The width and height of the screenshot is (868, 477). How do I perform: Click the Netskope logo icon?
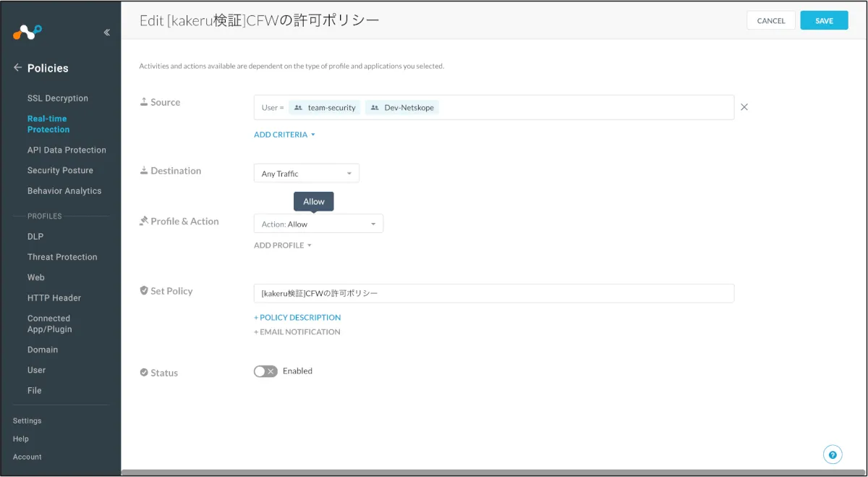(x=27, y=32)
